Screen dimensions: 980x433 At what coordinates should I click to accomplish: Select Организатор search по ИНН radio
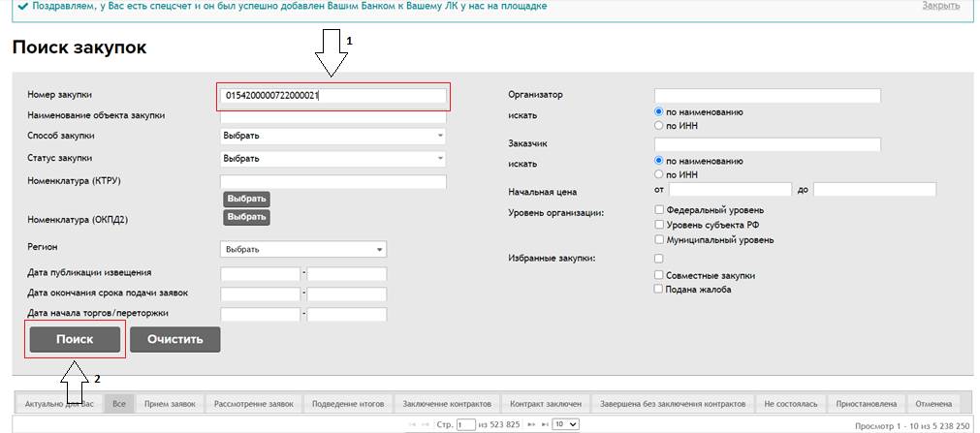point(660,125)
